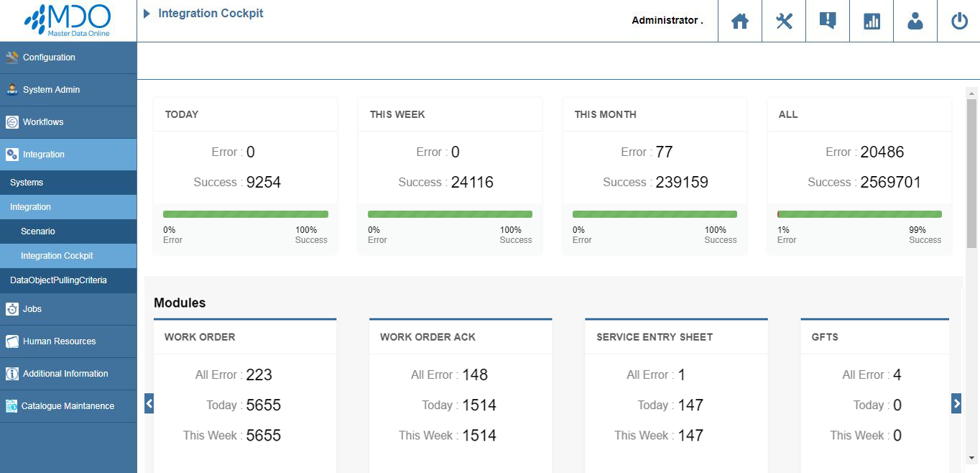Open the bar chart reports icon

coord(872,21)
